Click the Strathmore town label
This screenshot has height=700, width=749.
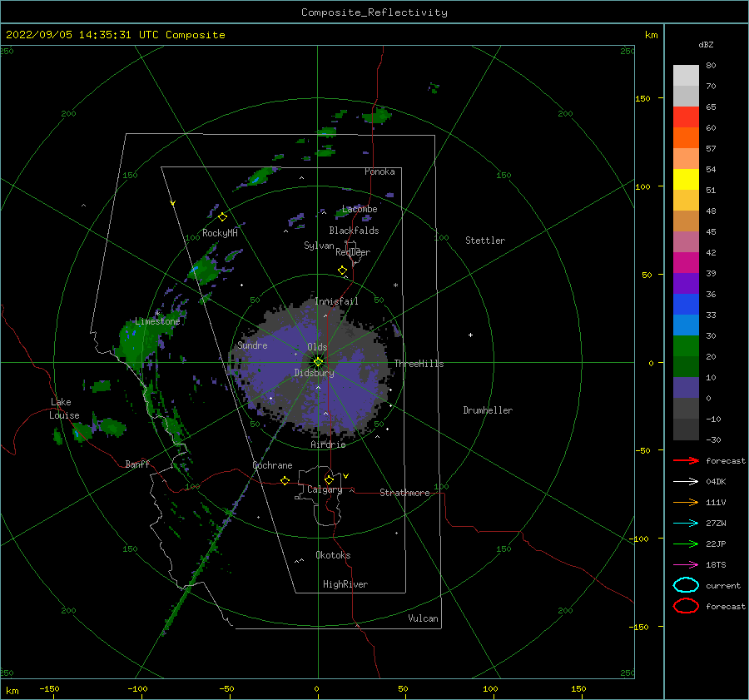404,493
